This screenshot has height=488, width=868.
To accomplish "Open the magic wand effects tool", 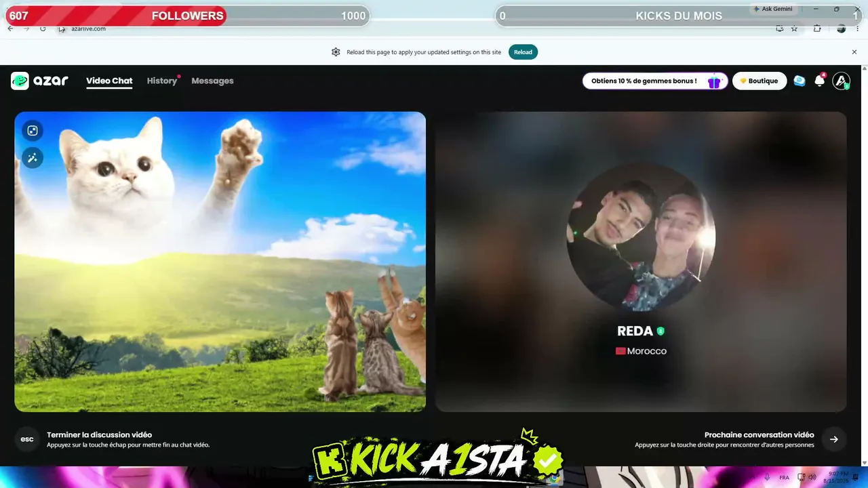I will (x=33, y=158).
